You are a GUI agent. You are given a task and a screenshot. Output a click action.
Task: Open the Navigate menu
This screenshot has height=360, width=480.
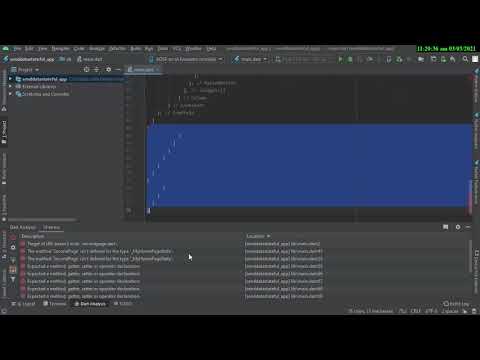[x=60, y=49]
